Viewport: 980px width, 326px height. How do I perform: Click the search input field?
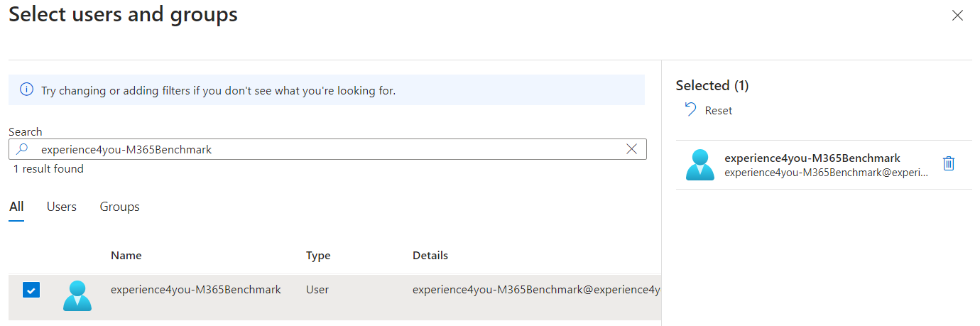(x=327, y=149)
